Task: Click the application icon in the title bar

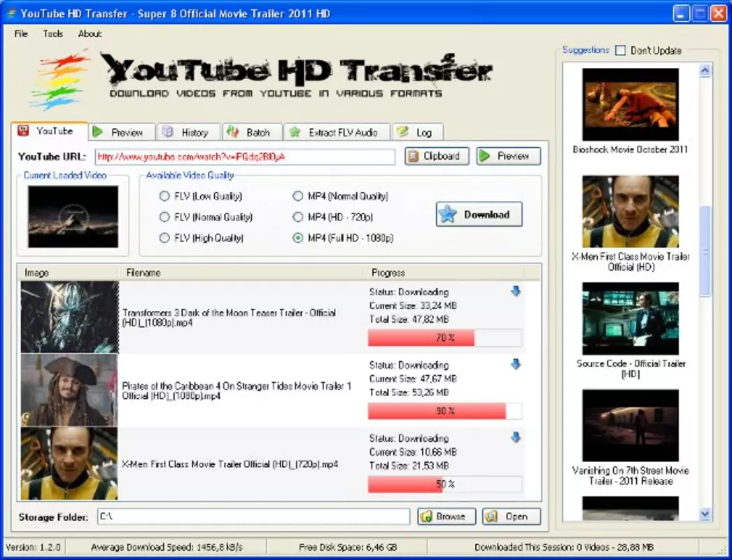Action: pyautogui.click(x=10, y=13)
